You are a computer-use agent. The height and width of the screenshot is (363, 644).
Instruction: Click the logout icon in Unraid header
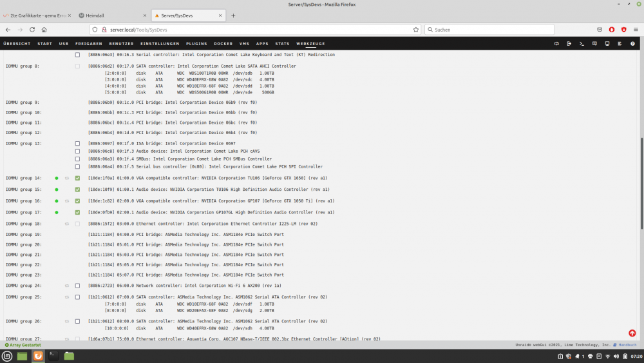pyautogui.click(x=569, y=44)
